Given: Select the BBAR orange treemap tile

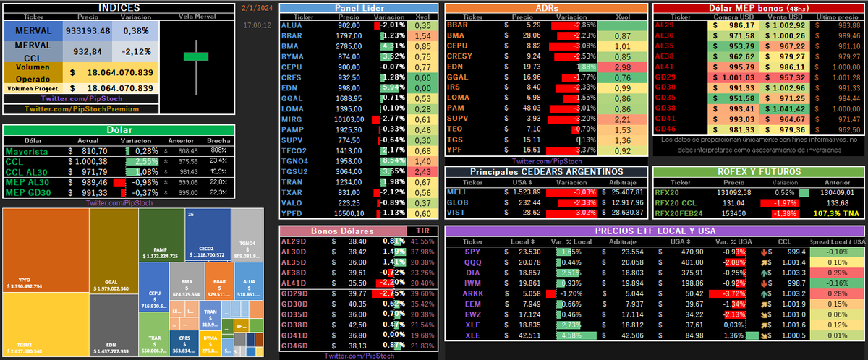Looking at the screenshot, I should coord(218,282).
